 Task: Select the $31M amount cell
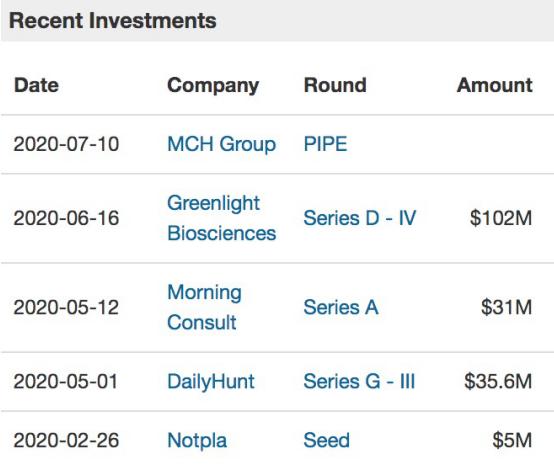click(506, 307)
